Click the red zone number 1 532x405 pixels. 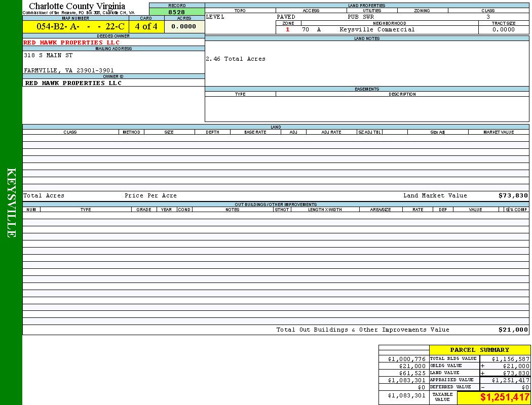coord(288,29)
